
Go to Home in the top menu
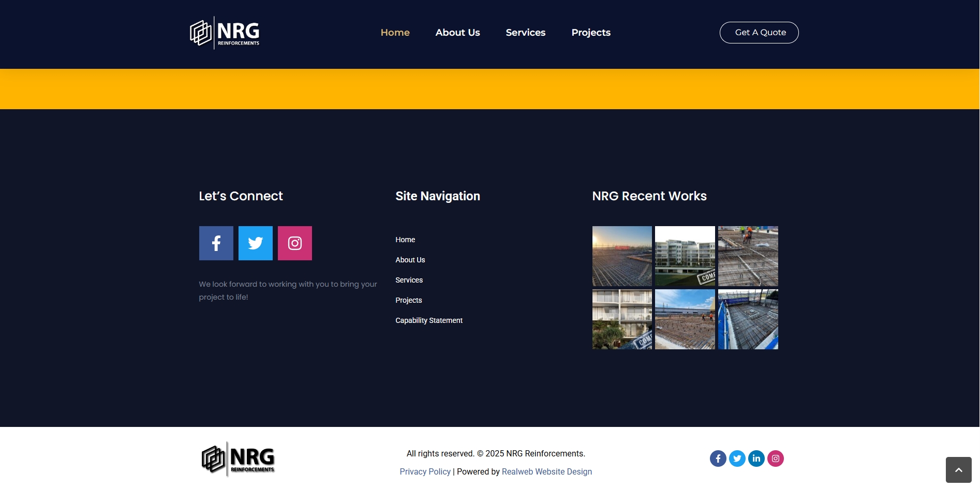tap(395, 33)
